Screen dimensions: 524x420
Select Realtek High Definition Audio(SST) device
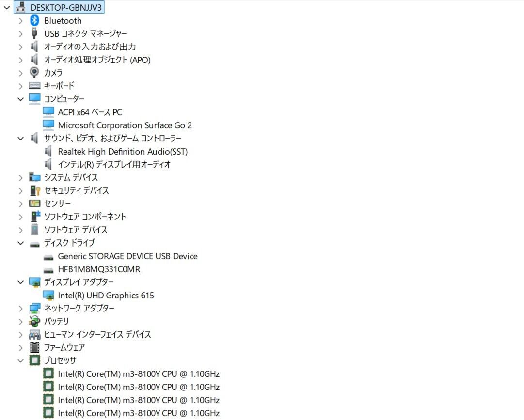point(123,152)
